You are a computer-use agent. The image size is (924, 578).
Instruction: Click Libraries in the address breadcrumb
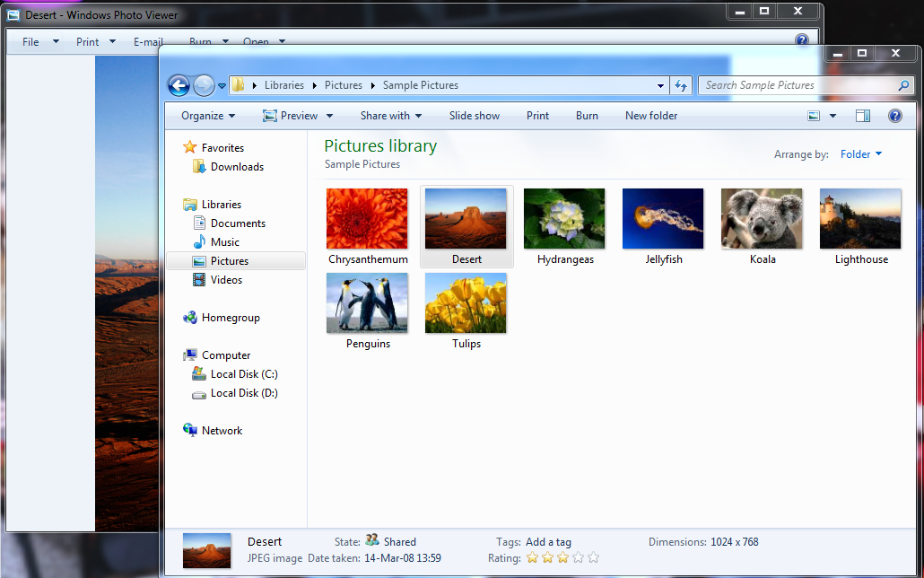[284, 85]
